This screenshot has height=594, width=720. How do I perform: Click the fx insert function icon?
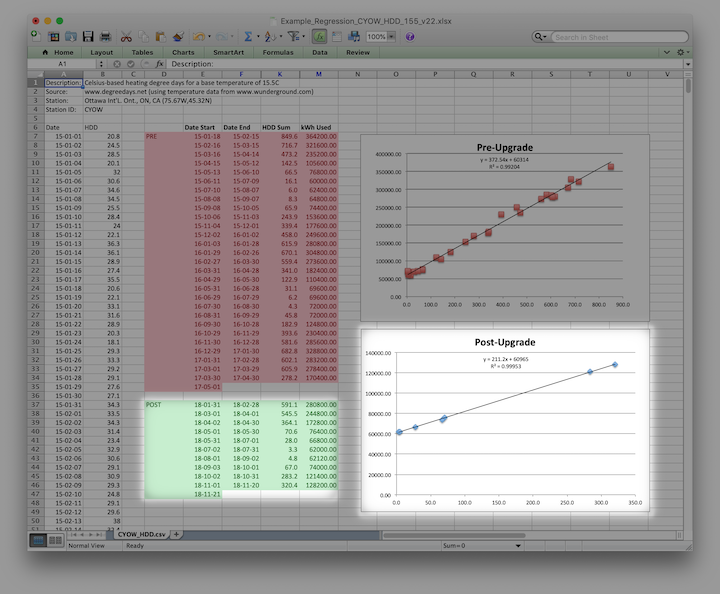(160, 64)
